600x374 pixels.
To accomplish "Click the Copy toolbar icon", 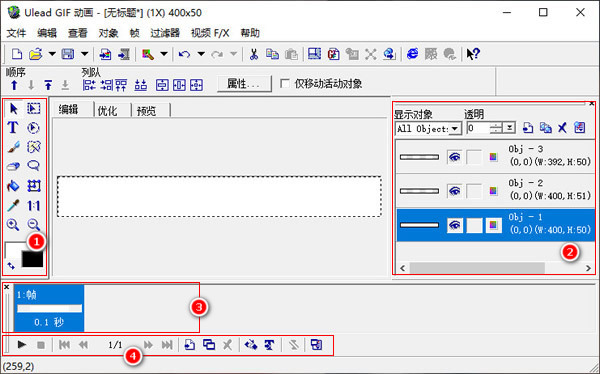I will click(x=272, y=54).
